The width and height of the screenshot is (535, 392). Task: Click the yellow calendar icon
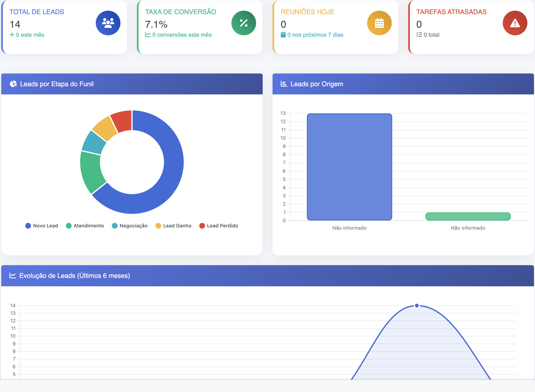379,23
